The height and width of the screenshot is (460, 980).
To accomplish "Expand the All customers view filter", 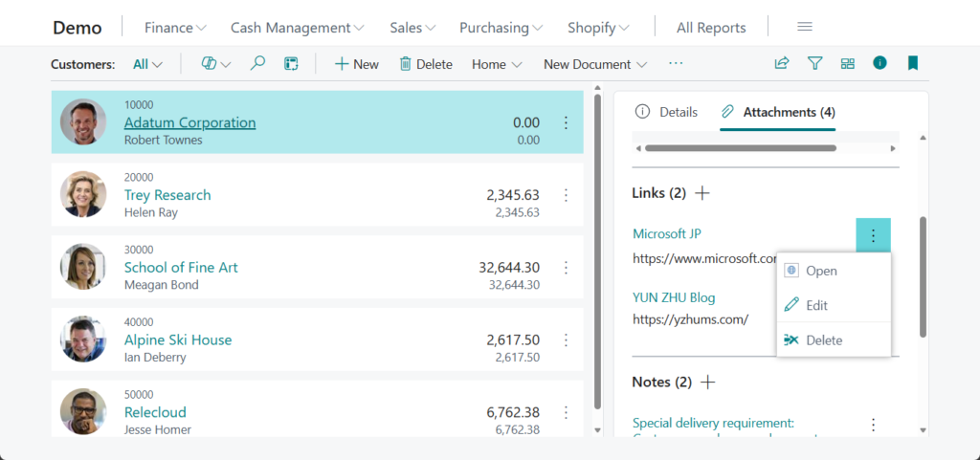I will coord(147,64).
